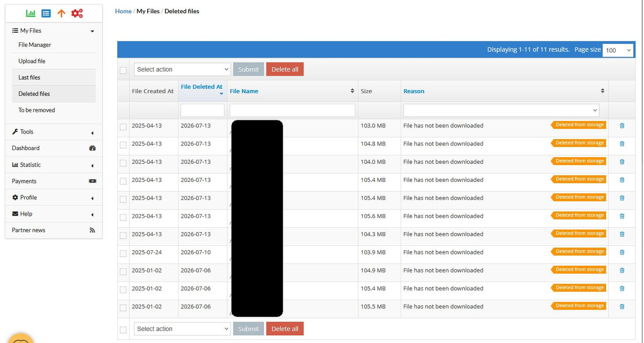Check the 104.8 MB file row
This screenshot has height=343, width=644.
[x=123, y=145]
